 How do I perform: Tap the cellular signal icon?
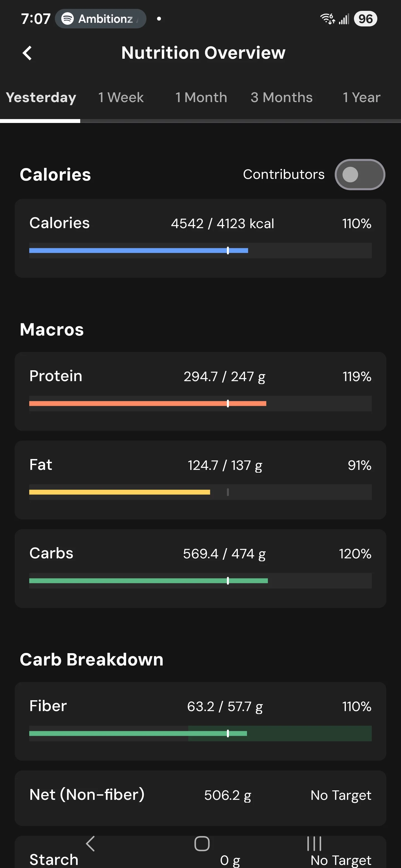pyautogui.click(x=344, y=19)
